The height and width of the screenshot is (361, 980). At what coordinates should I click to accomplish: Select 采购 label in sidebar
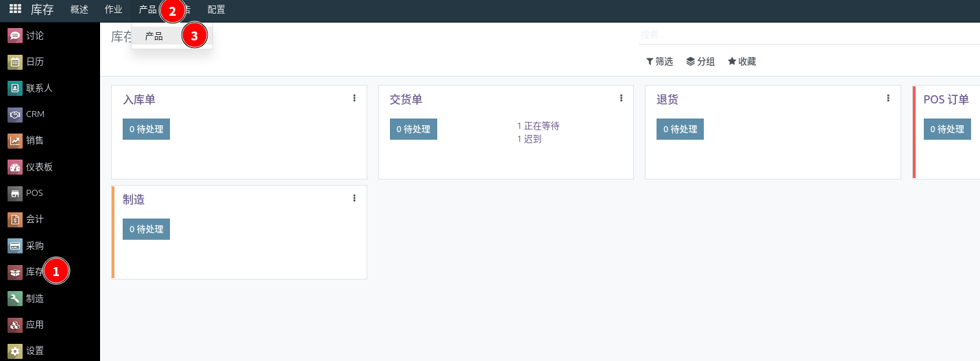(35, 245)
